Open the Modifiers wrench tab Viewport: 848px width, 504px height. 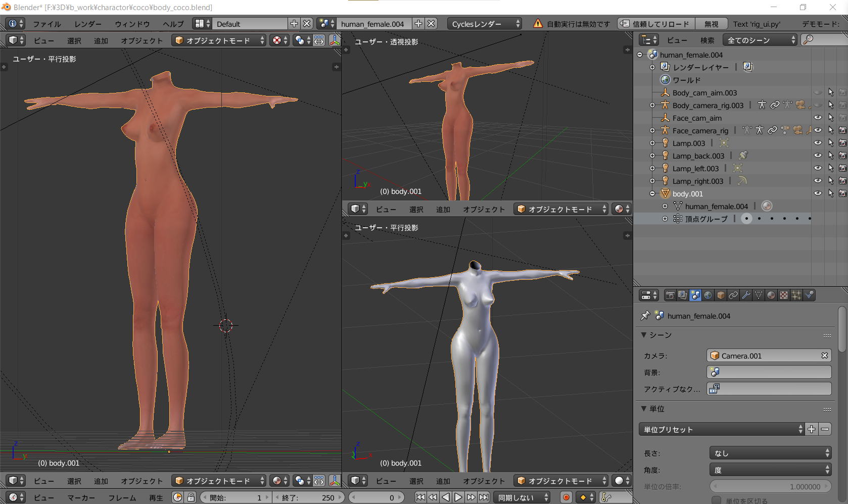click(746, 295)
